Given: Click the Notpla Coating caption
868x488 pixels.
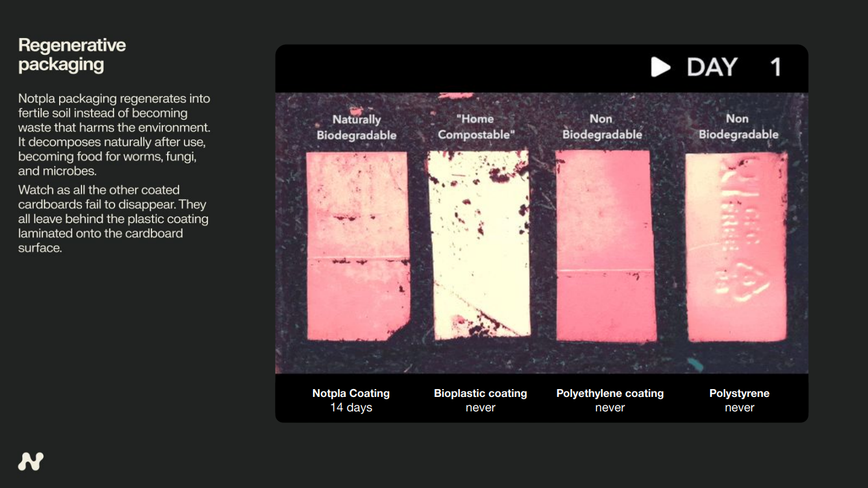Looking at the screenshot, I should [351, 393].
